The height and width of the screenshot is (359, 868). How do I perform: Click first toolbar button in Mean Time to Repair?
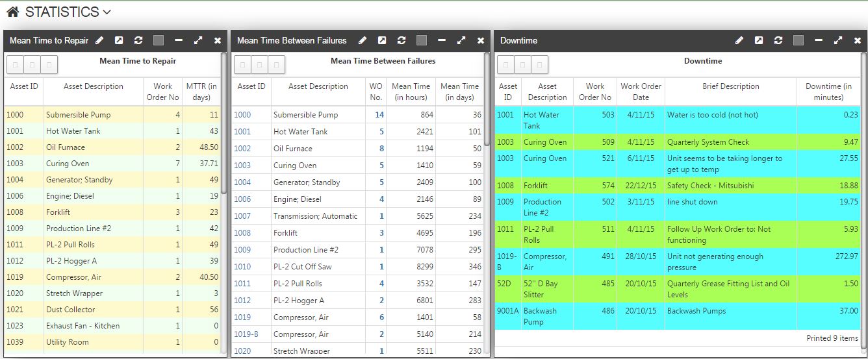(15, 64)
